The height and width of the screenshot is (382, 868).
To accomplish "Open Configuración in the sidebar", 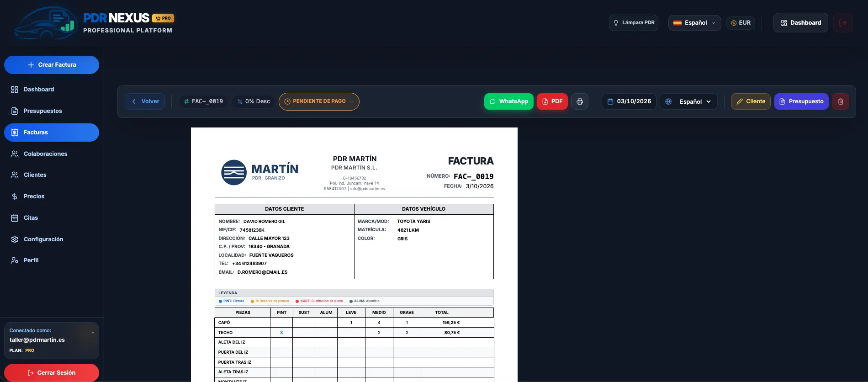I will pos(52,239).
